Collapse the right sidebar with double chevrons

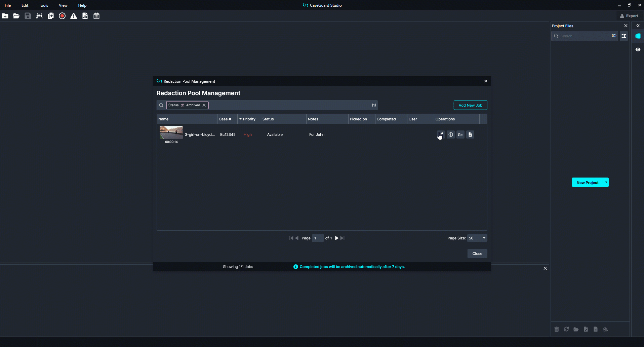tap(638, 26)
